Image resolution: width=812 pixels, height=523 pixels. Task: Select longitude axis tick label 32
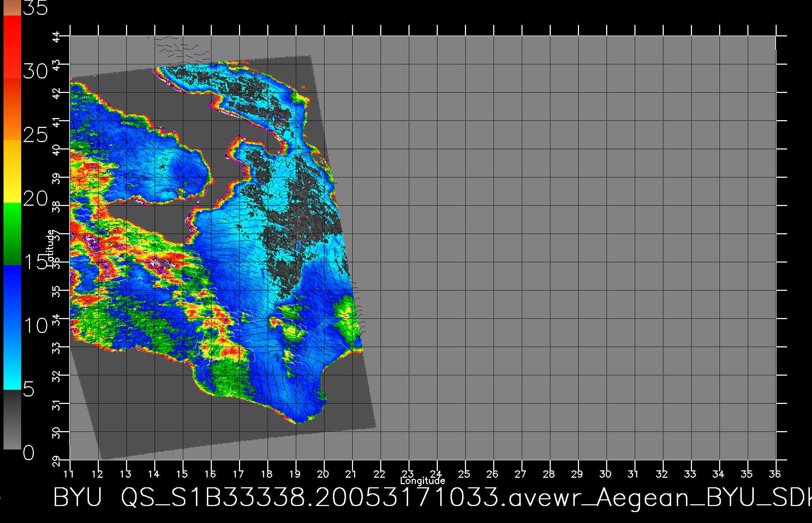(662, 474)
